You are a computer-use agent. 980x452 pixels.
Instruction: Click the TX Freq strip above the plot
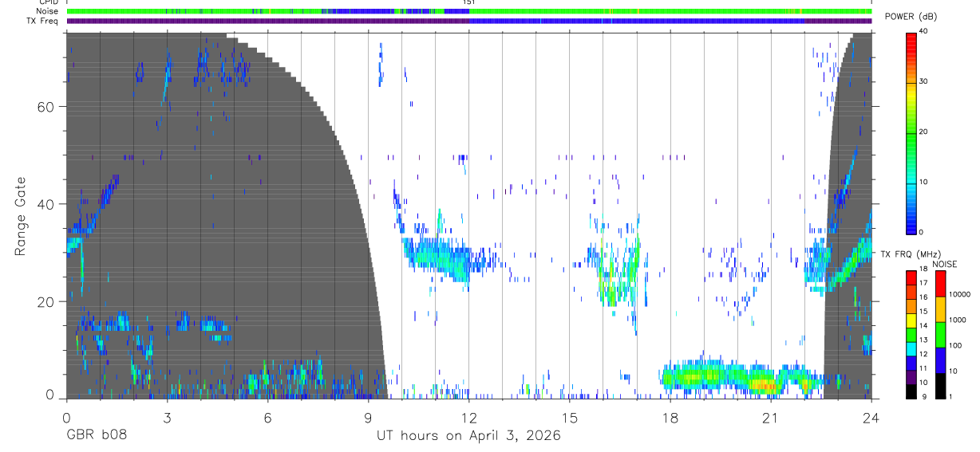pos(468,21)
